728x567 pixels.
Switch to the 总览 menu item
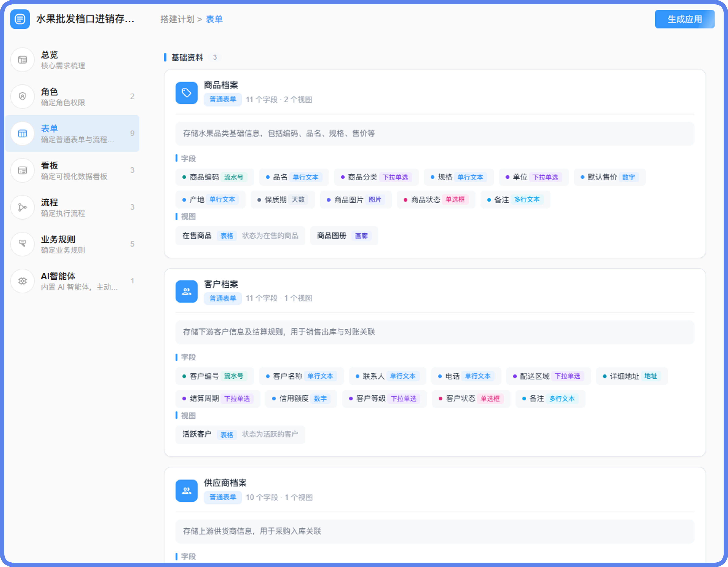point(72,60)
